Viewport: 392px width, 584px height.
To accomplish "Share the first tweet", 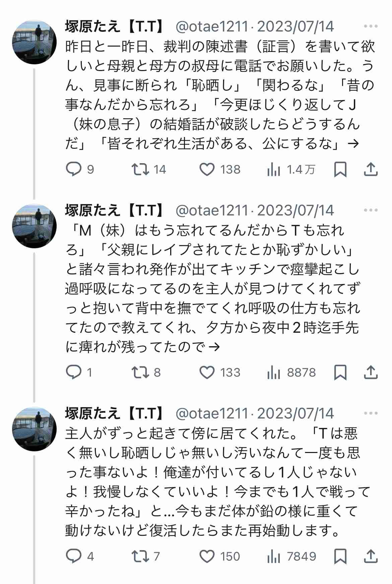I will point(371,169).
